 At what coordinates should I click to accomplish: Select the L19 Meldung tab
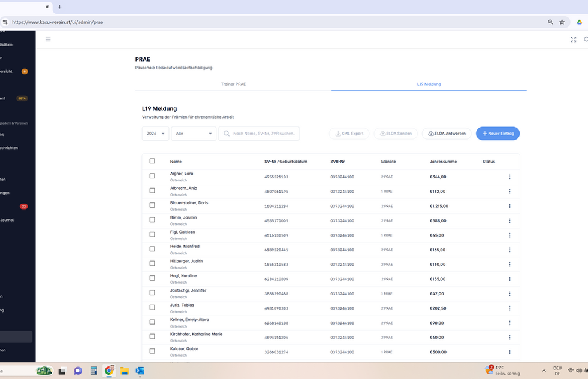click(429, 84)
